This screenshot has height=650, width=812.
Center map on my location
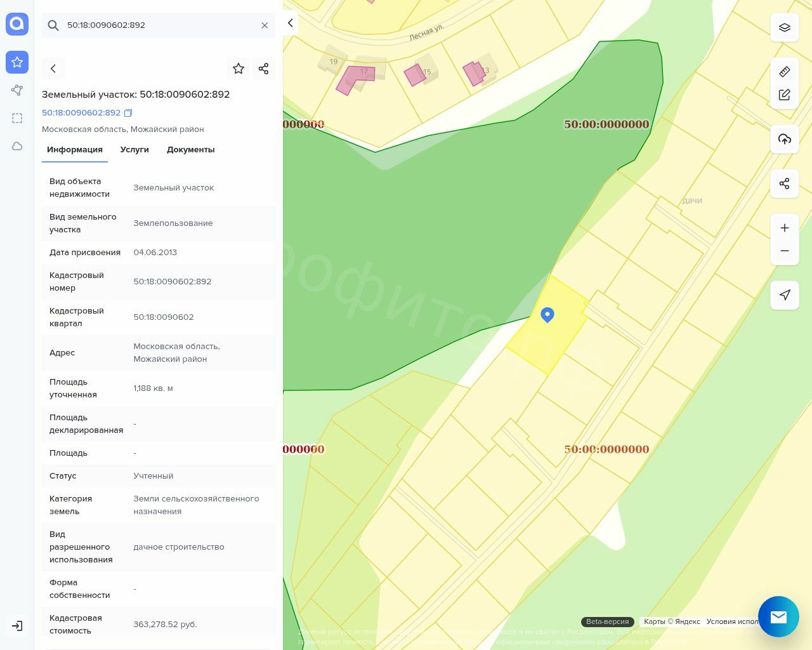tap(785, 295)
